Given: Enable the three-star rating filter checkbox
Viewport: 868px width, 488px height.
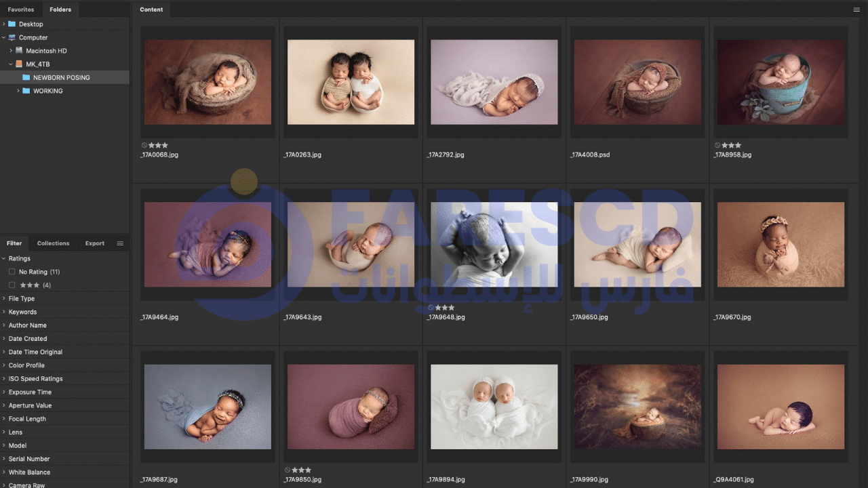Looking at the screenshot, I should pyautogui.click(x=12, y=285).
